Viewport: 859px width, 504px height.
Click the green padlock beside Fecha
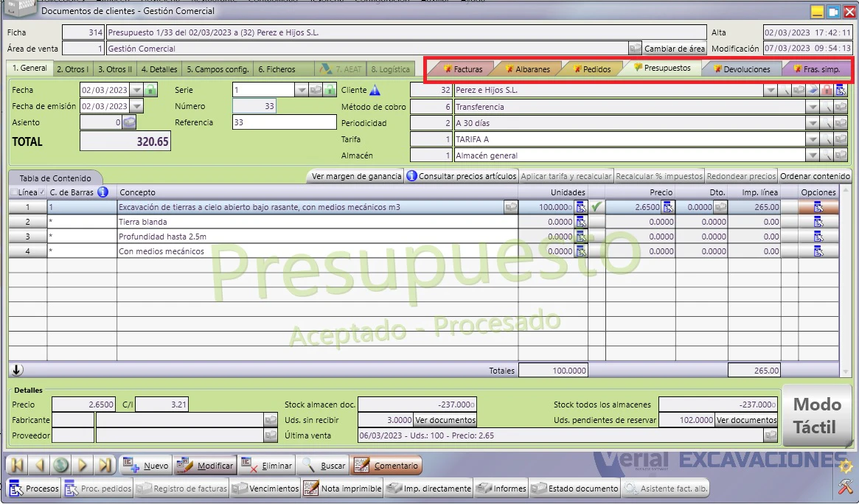(150, 90)
